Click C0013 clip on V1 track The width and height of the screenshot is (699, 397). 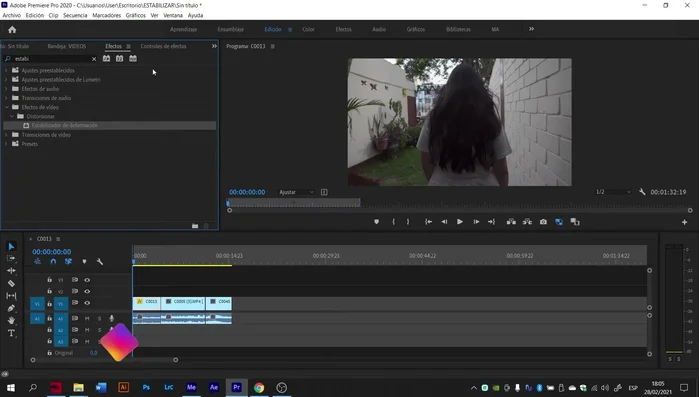tap(147, 303)
